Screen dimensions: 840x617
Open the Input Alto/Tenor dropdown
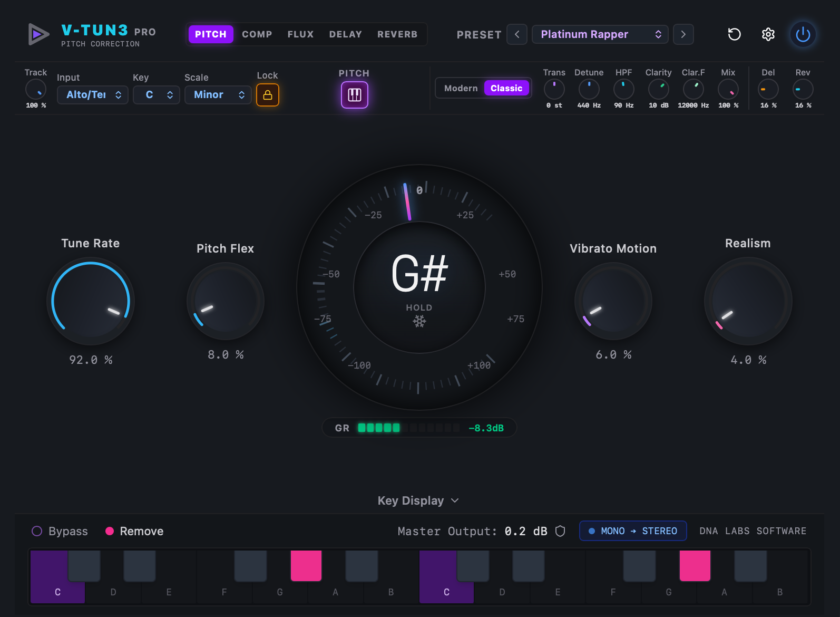point(93,95)
